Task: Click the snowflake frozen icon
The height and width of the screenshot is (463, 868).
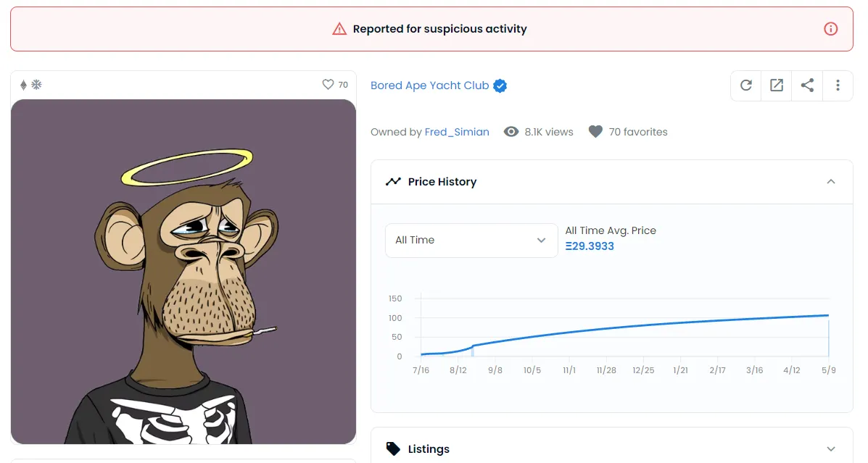Action: 36,85
